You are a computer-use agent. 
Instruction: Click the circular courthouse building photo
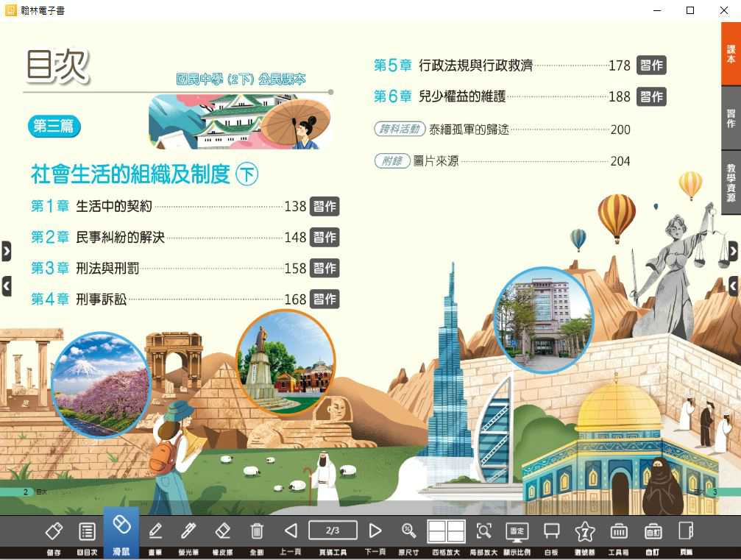(542, 319)
